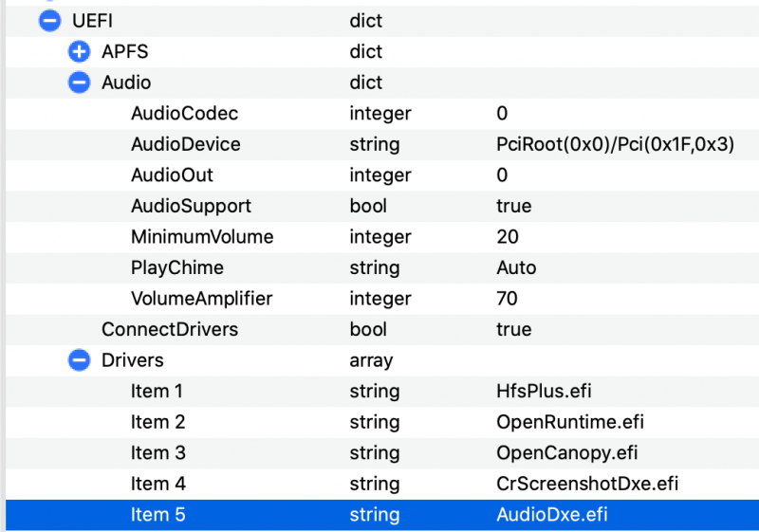The width and height of the screenshot is (759, 532).
Task: Click the ConnectDrivers true value
Action: click(x=513, y=329)
